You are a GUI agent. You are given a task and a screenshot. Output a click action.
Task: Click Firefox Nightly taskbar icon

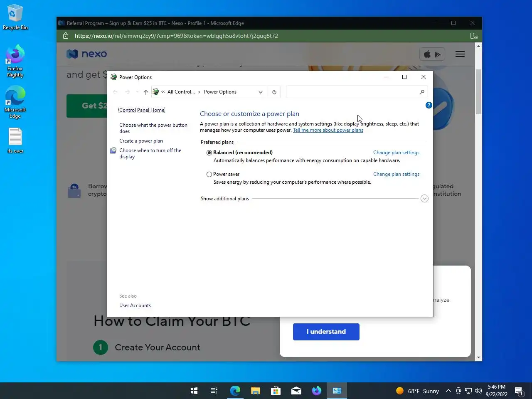point(317,391)
